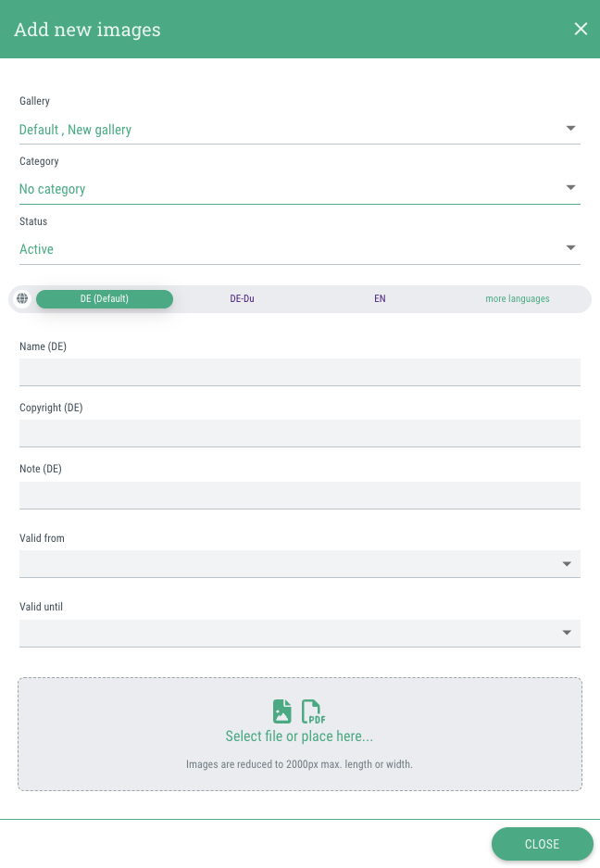Close the Add new images dialog
The image size is (600, 868).
(581, 29)
